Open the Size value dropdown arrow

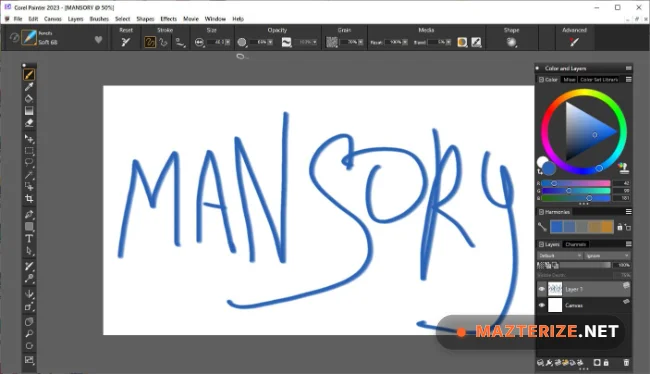click(x=228, y=42)
